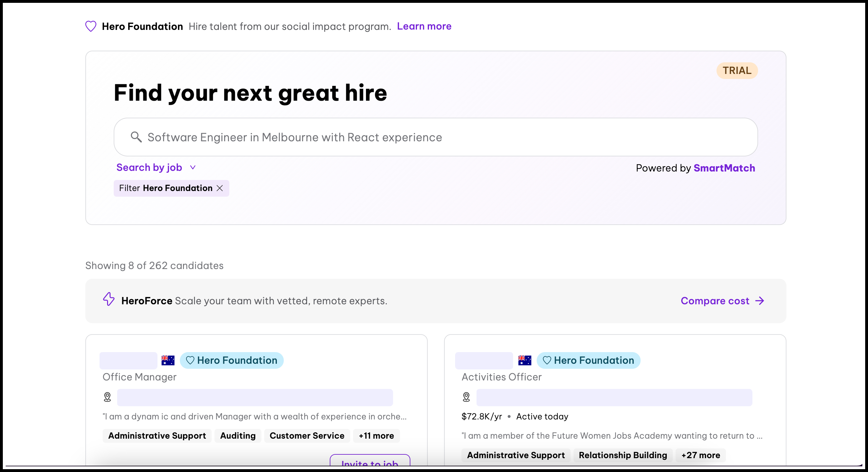The image size is (868, 472).
Task: Click Australian flag on Activities Officer card
Action: coord(525,360)
